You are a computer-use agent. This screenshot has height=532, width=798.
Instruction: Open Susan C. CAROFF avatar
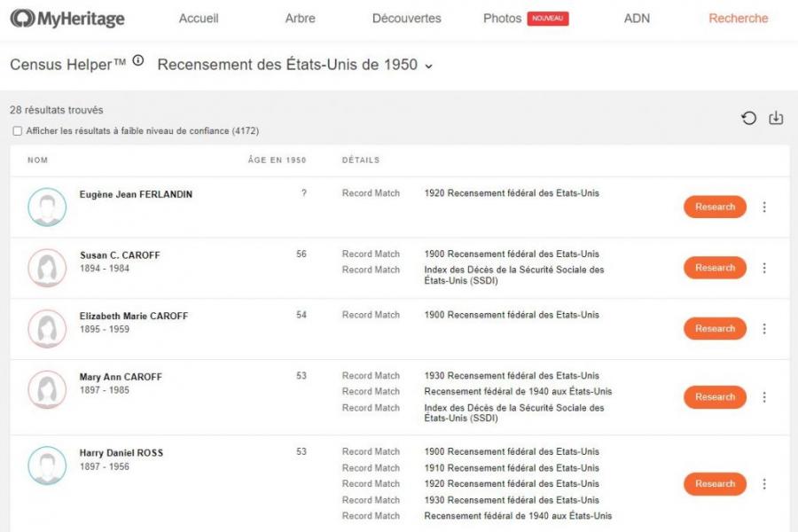pos(47,268)
